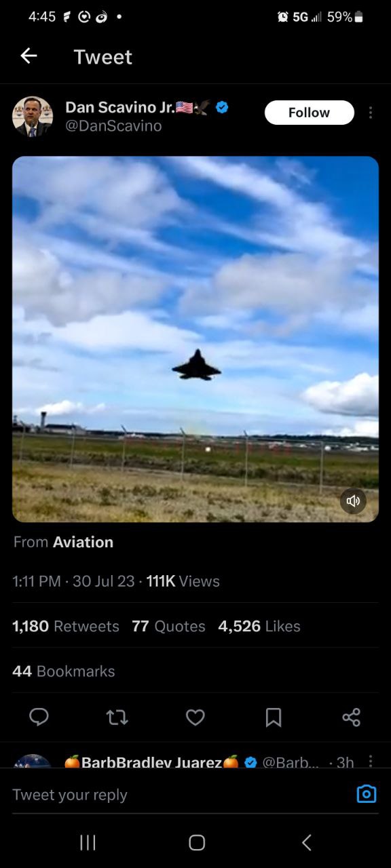Image resolution: width=391 pixels, height=868 pixels.
Task: Open the share icon
Action: (351, 717)
